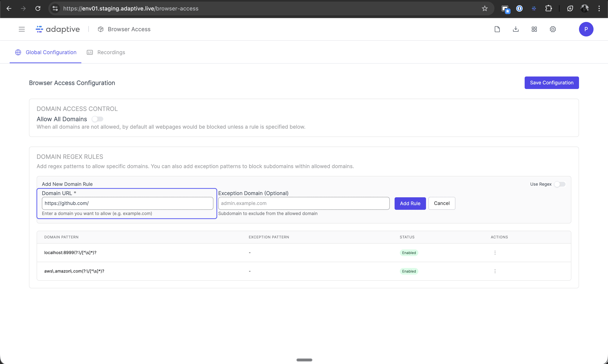Click the adaptive logo
The height and width of the screenshot is (364, 608).
58,29
